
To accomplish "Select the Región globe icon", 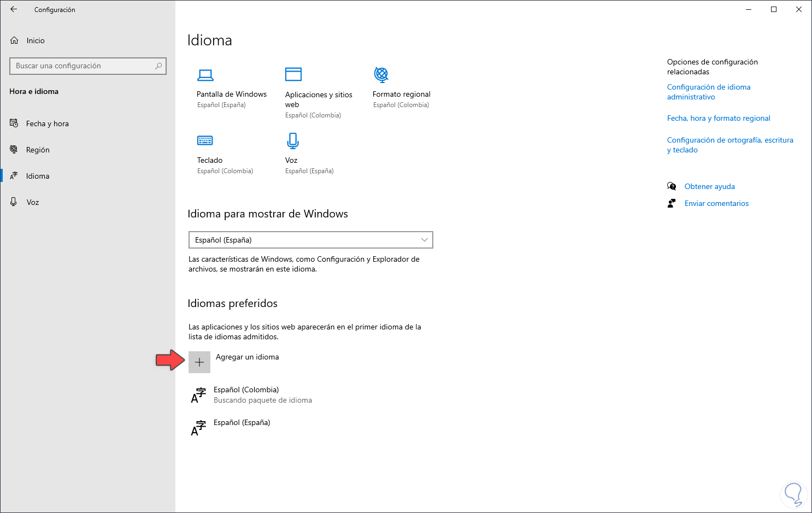I will tap(14, 150).
